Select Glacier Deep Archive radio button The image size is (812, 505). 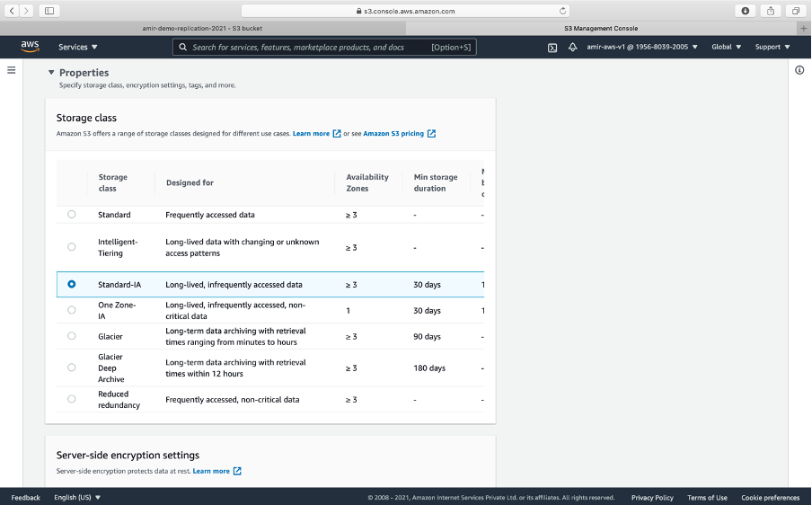(x=72, y=368)
